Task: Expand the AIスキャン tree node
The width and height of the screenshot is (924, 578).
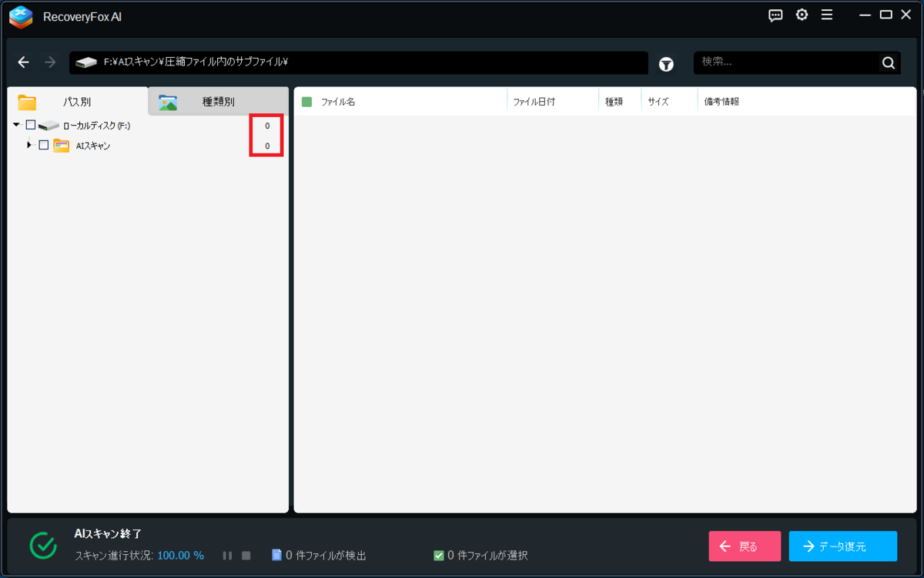Action: click(x=29, y=145)
